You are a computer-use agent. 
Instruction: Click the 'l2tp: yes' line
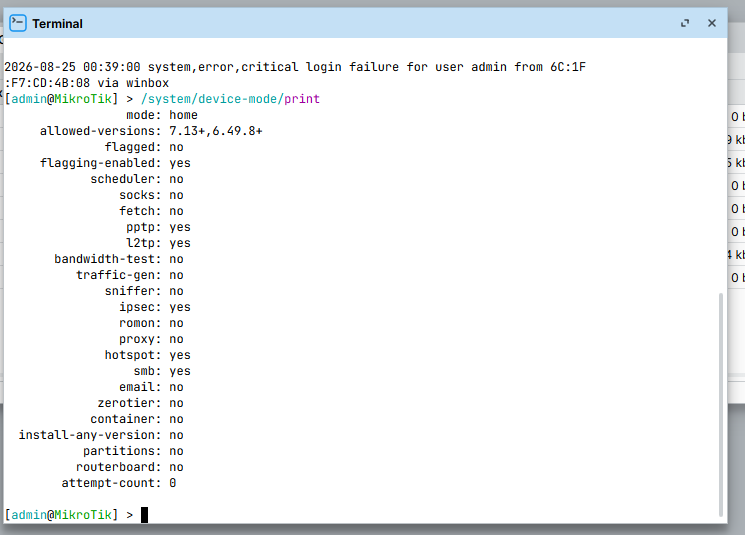pyautogui.click(x=158, y=243)
